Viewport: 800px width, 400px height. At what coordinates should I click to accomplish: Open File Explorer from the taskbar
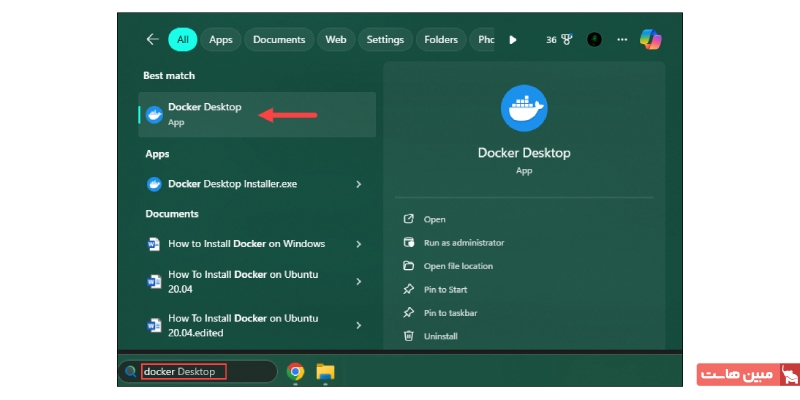click(325, 372)
